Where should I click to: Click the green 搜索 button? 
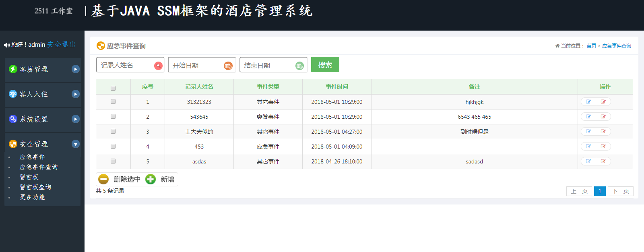pos(325,64)
